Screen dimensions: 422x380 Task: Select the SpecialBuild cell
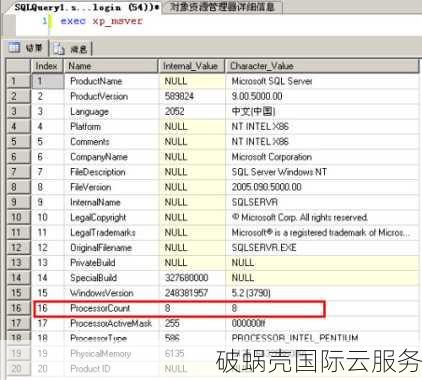[x=111, y=278]
